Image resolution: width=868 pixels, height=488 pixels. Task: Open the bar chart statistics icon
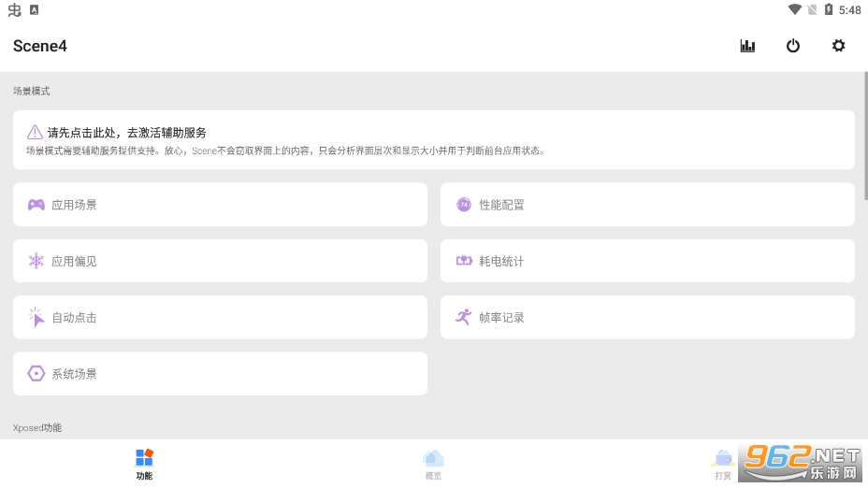pyautogui.click(x=747, y=46)
